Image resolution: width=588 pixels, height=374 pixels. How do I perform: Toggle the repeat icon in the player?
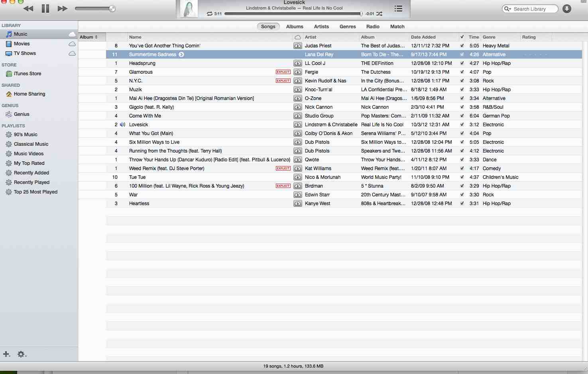[210, 14]
